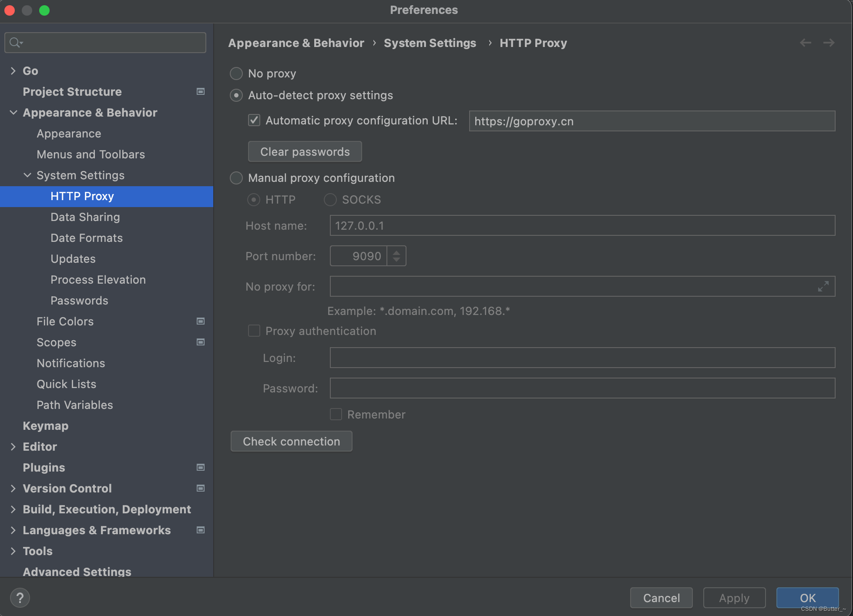Click the expand icon in the No proxy for field
This screenshot has width=853, height=616.
823,287
